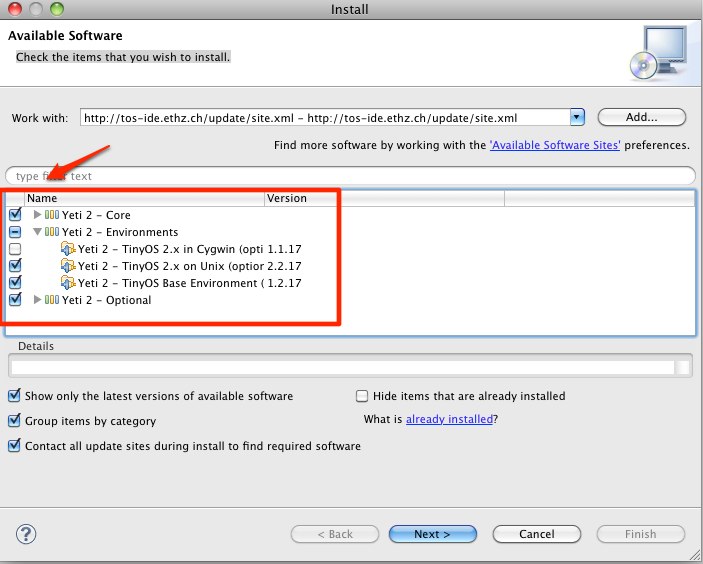The width and height of the screenshot is (703, 564).
Task: Click the Yeti 2 - Environments category icon
Action: tap(52, 232)
